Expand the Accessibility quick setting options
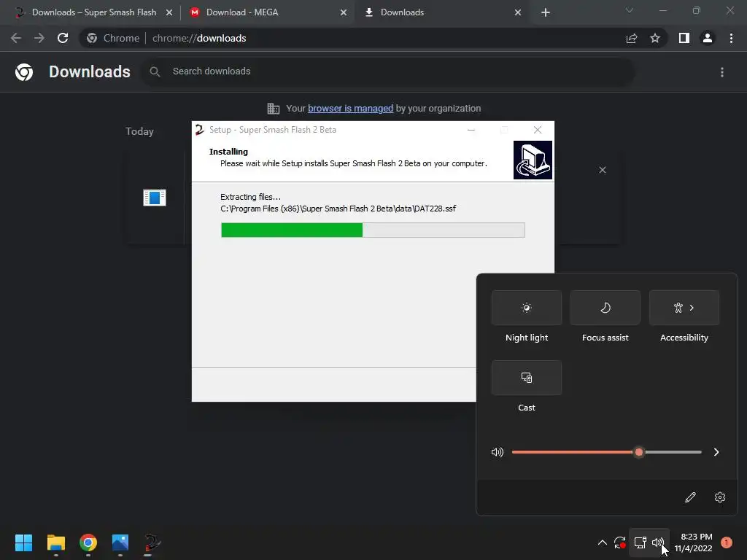The height and width of the screenshot is (560, 747). [684, 308]
